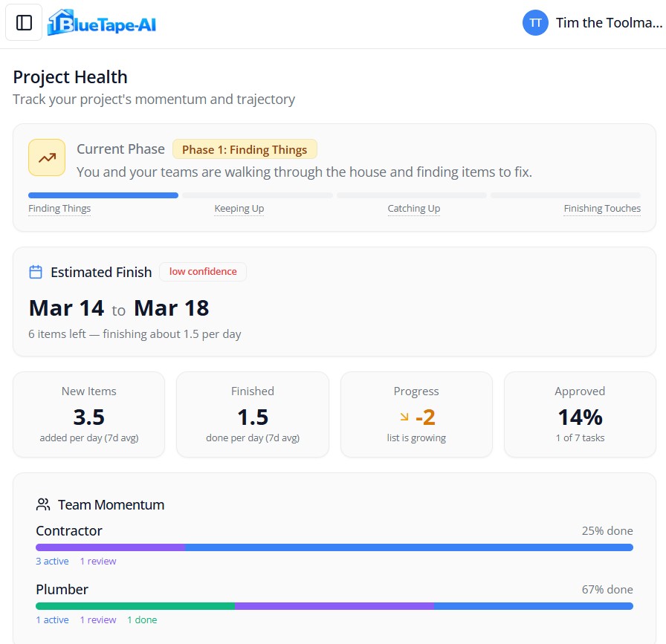Click the low confidence badge

point(203,272)
